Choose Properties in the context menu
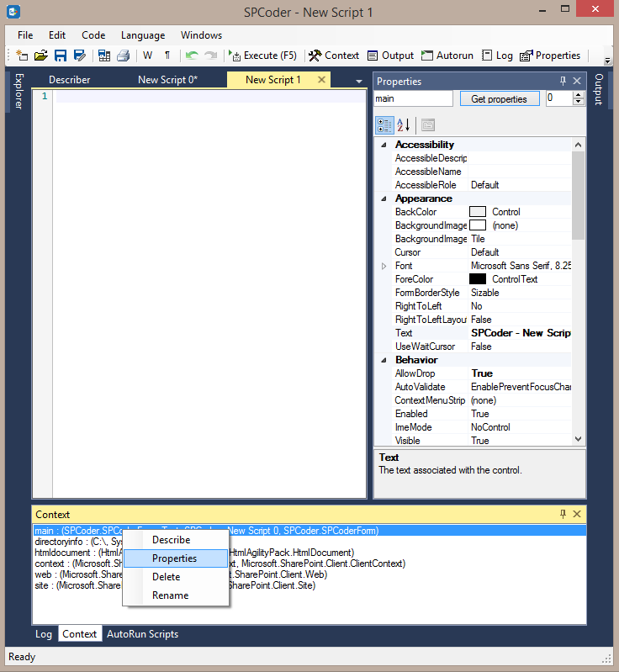The image size is (619, 672). (176, 558)
